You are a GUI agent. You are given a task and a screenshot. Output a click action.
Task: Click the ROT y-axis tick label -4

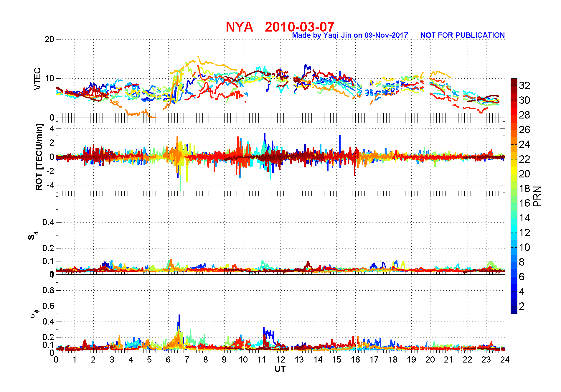[50, 185]
